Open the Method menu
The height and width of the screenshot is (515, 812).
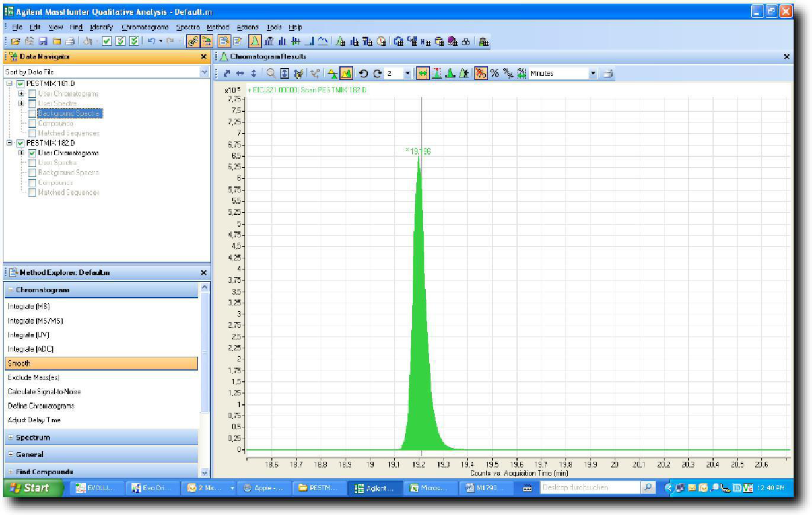[x=218, y=27]
